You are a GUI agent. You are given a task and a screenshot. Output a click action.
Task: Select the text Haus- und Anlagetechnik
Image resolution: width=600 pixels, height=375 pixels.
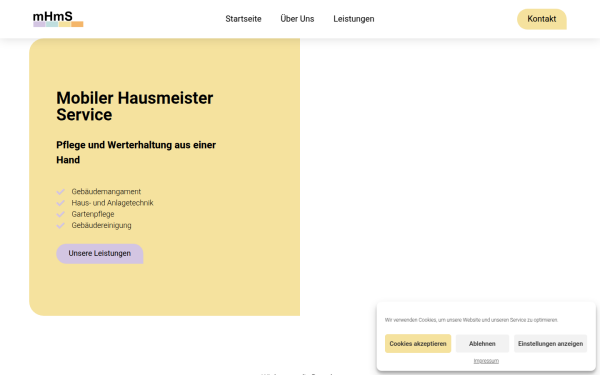coord(112,203)
